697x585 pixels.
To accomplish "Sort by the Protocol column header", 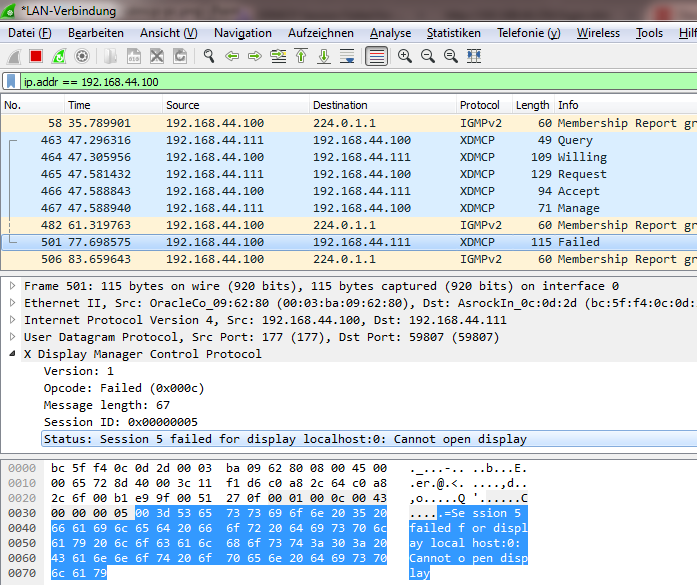I will (484, 105).
